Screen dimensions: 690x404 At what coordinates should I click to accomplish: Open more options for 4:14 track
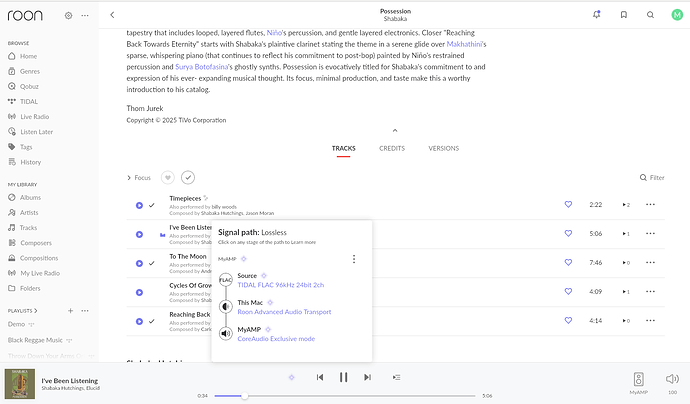click(650, 321)
